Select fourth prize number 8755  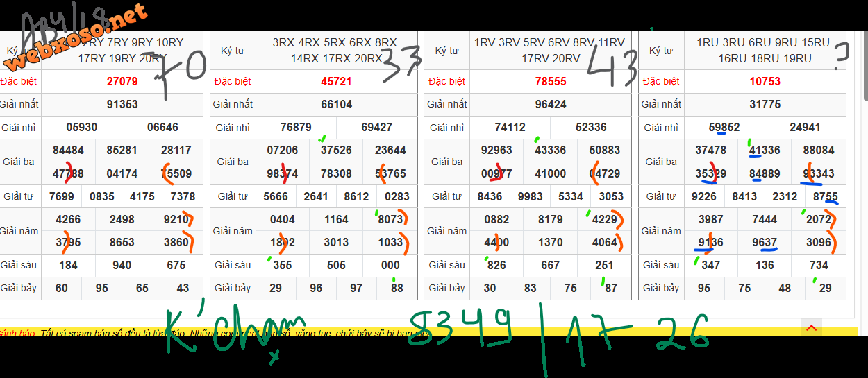(x=826, y=196)
